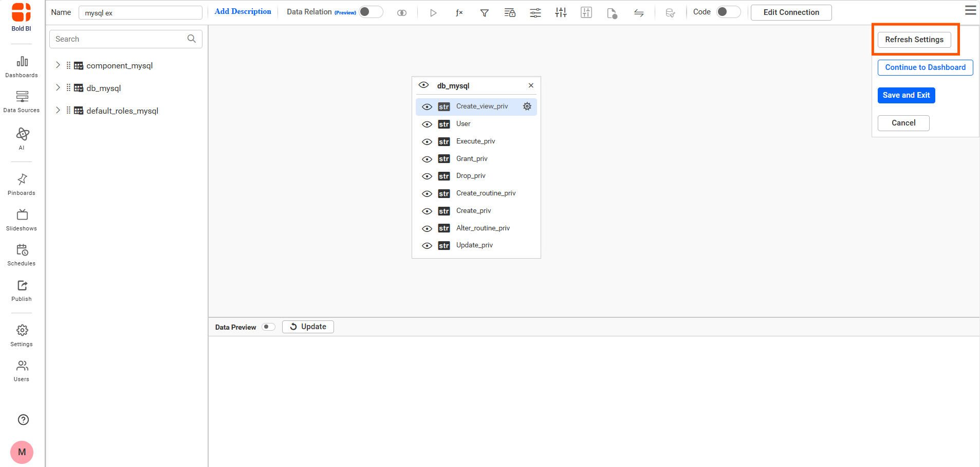The image size is (980, 467).
Task: Hide the User column with eye icon
Action: tap(427, 124)
